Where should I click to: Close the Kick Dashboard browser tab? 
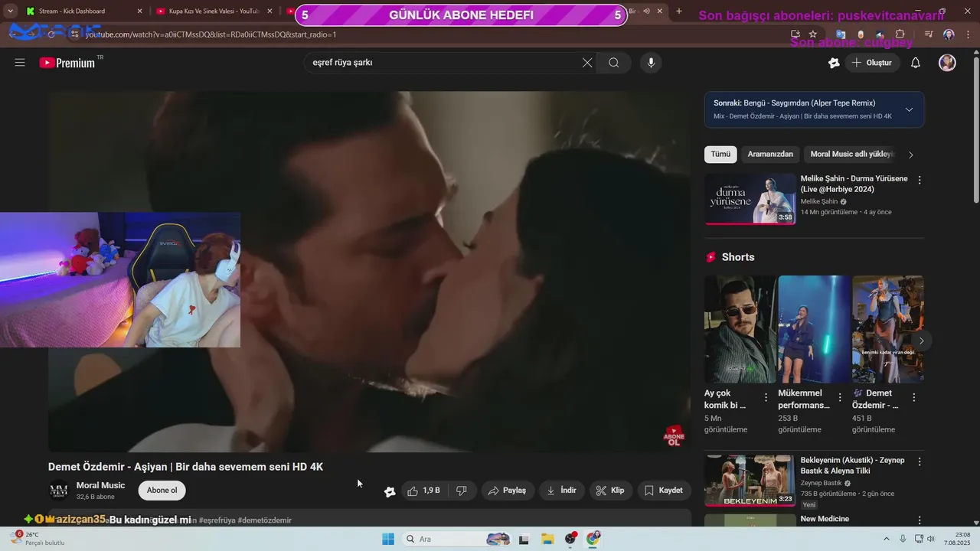click(139, 11)
